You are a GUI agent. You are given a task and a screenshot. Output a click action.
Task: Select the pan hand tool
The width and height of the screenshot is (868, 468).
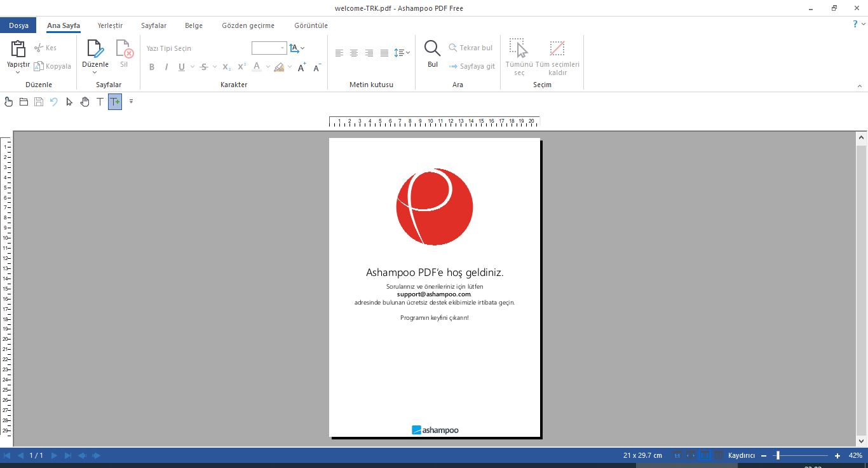point(85,102)
